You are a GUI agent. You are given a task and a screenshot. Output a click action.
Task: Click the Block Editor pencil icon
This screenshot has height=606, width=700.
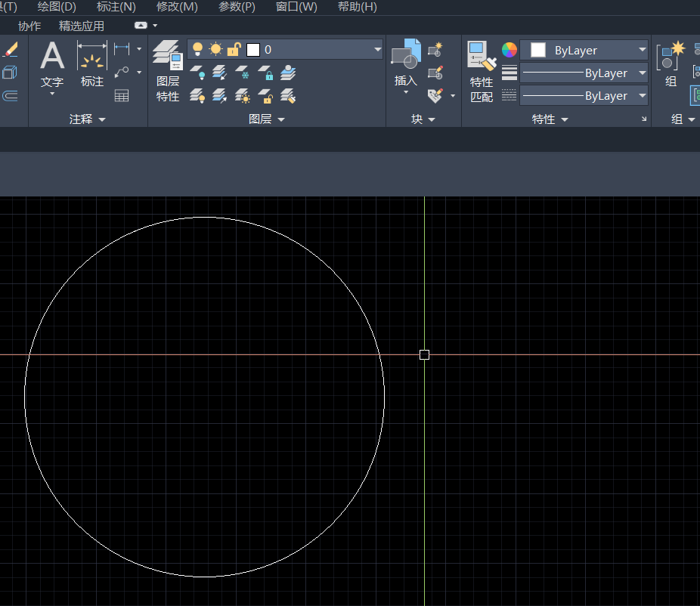(435, 73)
